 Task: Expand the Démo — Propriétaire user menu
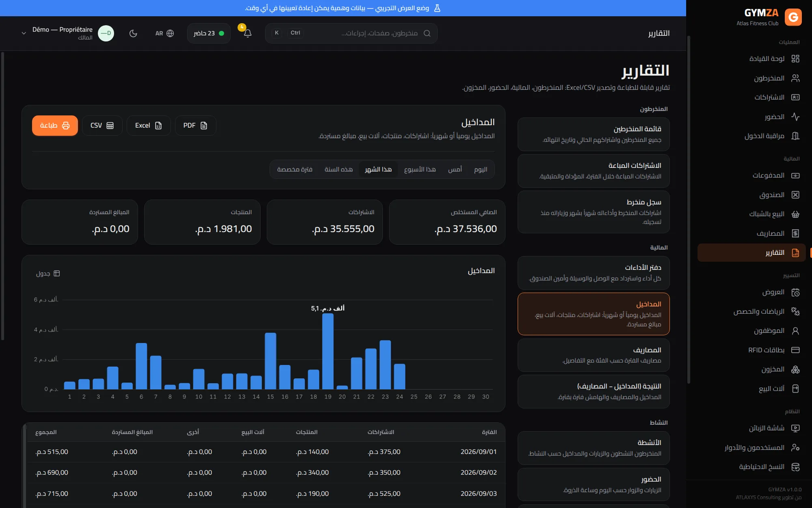(67, 33)
